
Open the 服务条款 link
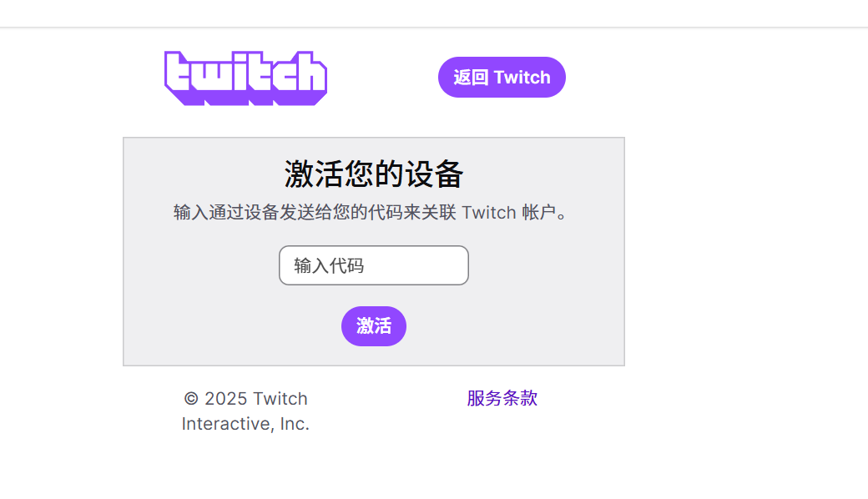click(502, 398)
